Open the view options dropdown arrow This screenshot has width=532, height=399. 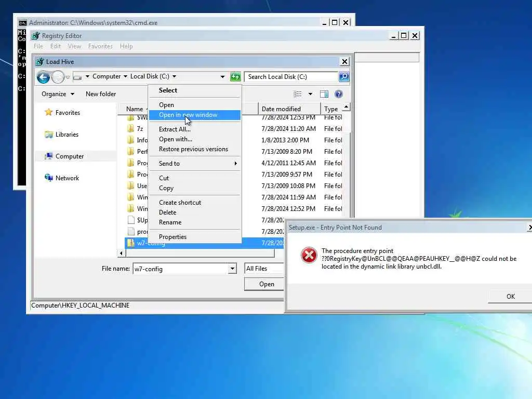(310, 94)
